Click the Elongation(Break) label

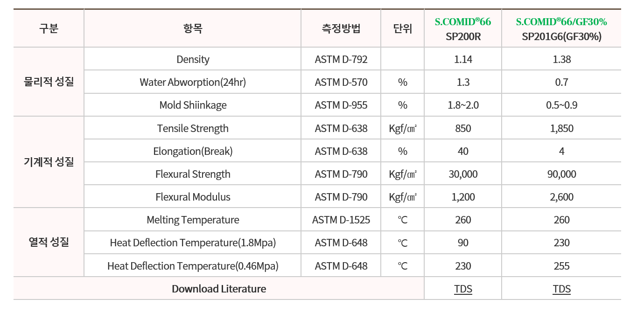(x=193, y=151)
